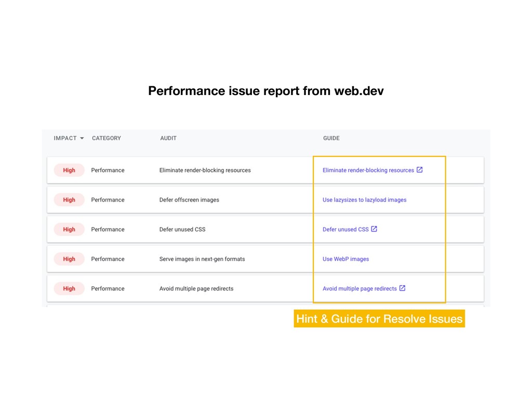Click external-link icon beside Eliminate render-blocking resources

[x=420, y=170]
